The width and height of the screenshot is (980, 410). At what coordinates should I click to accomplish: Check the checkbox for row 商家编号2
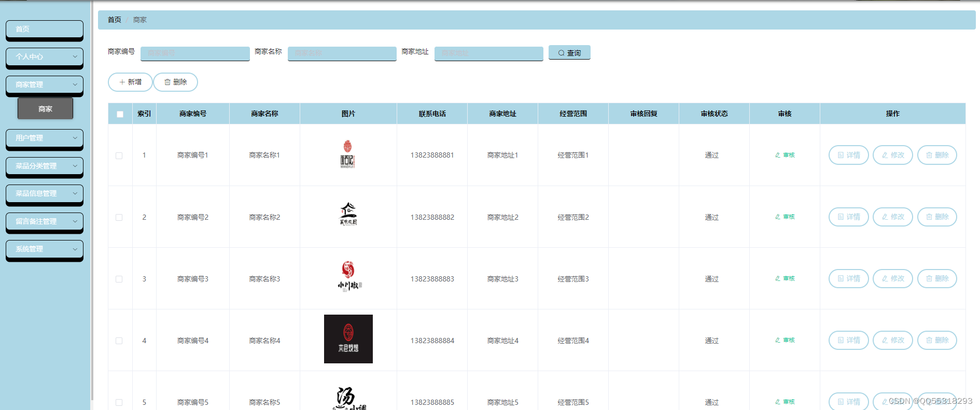tap(119, 217)
